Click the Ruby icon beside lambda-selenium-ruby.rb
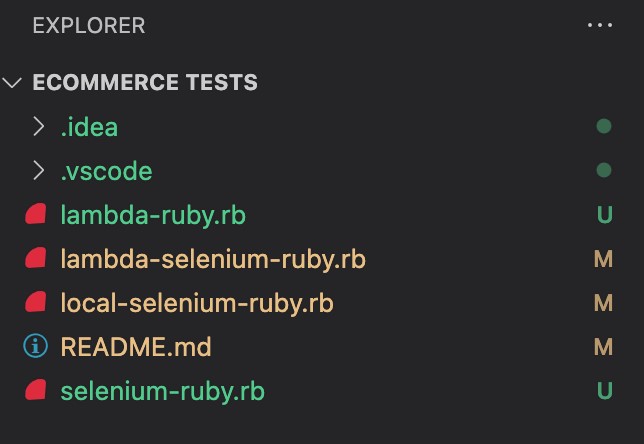Viewport: 644px width, 444px height. point(36,259)
